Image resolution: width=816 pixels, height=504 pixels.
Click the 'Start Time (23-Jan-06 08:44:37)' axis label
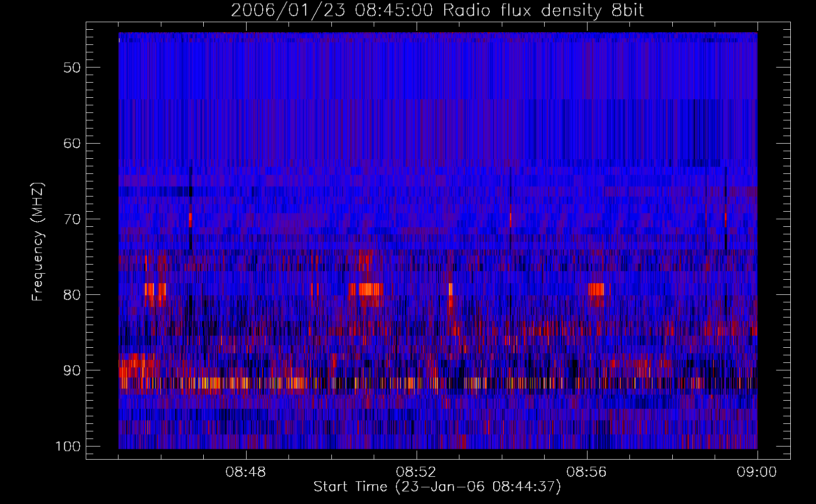[437, 487]
